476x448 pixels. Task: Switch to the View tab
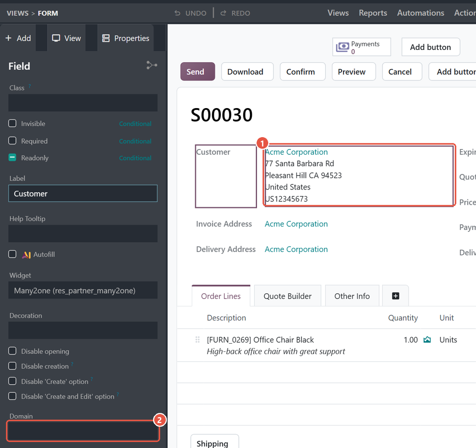(x=67, y=38)
